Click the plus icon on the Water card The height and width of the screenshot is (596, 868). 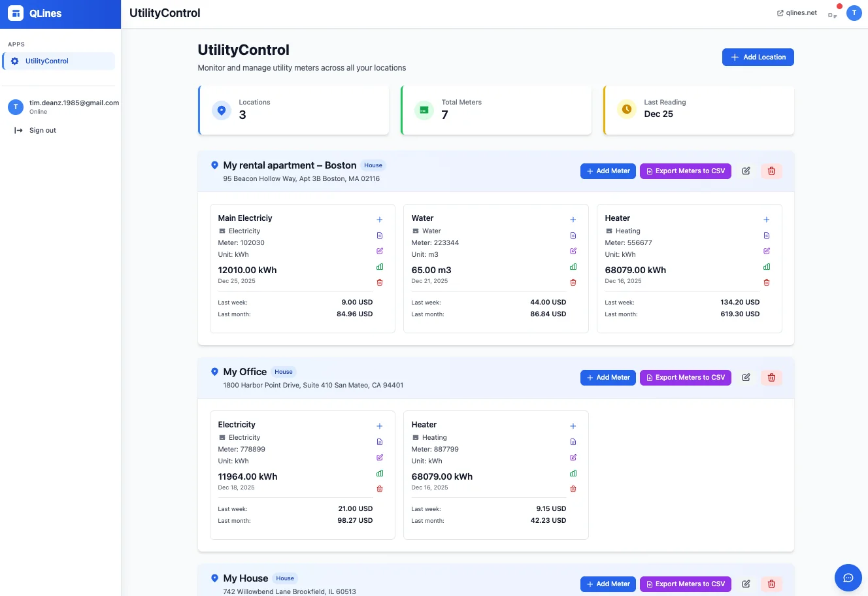[573, 220]
